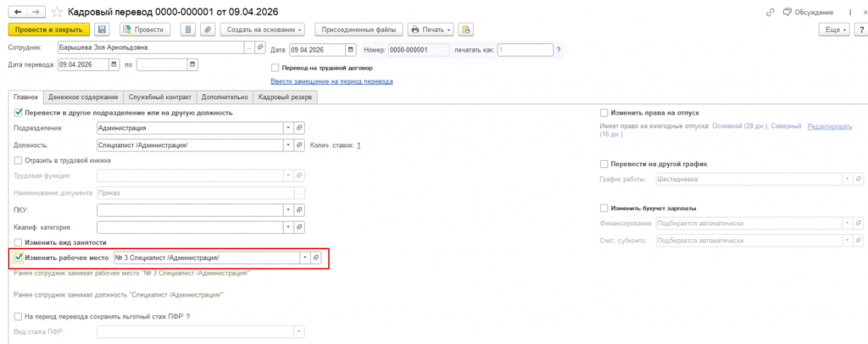Image resolution: width=868 pixels, height=344 pixels.
Task: Open document movements report icon
Action: pyautogui.click(x=189, y=30)
